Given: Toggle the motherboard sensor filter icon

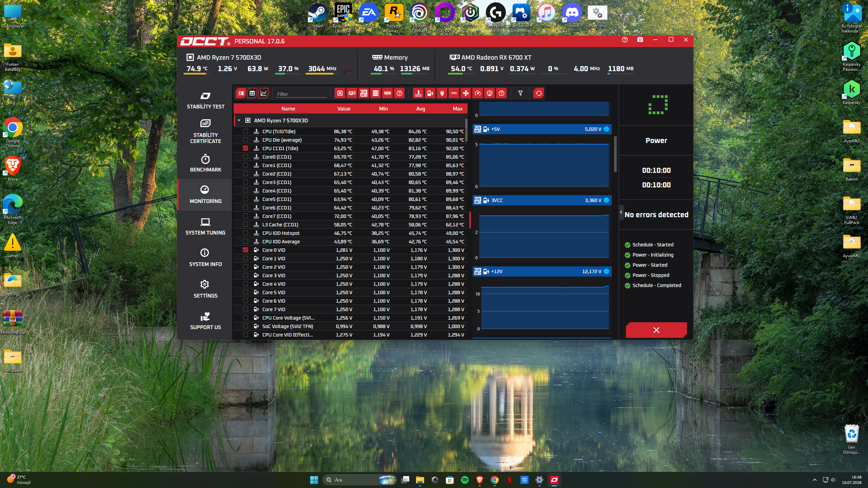Looking at the screenshot, I should pos(364,93).
